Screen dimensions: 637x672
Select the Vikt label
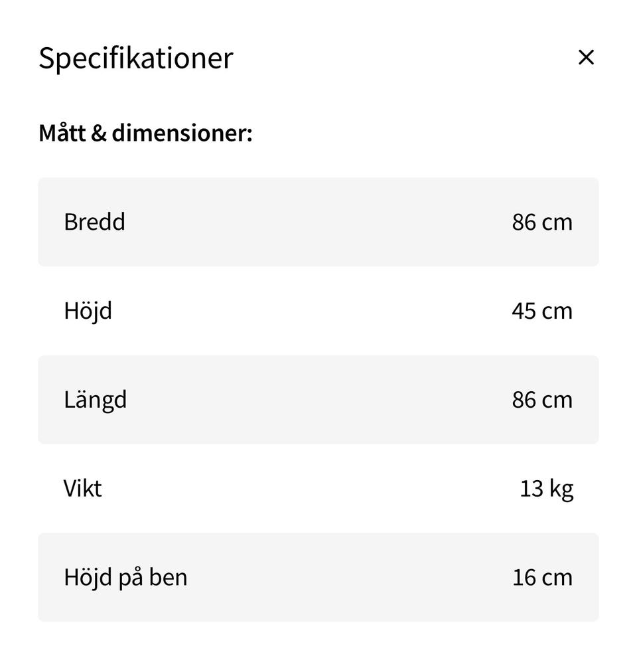(82, 489)
